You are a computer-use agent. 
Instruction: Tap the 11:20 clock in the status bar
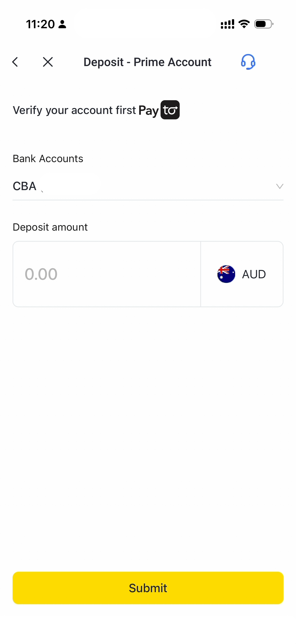click(x=40, y=24)
